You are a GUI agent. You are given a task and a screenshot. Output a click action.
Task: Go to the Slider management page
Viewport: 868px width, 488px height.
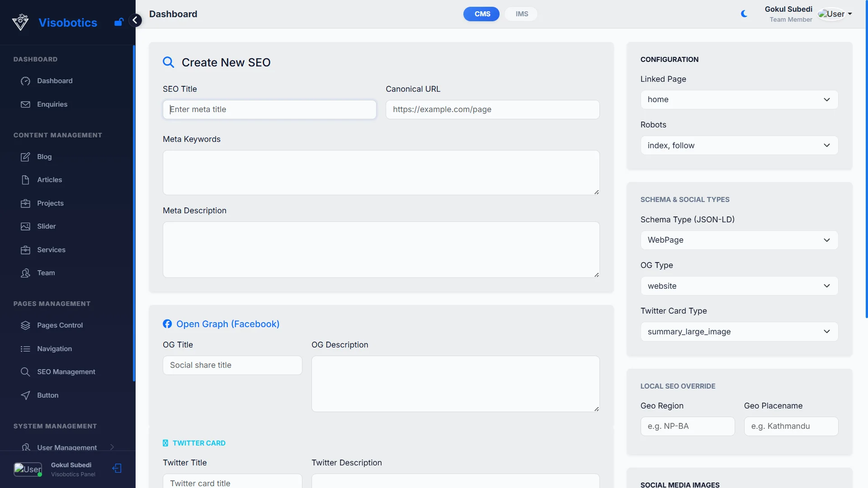pos(46,226)
